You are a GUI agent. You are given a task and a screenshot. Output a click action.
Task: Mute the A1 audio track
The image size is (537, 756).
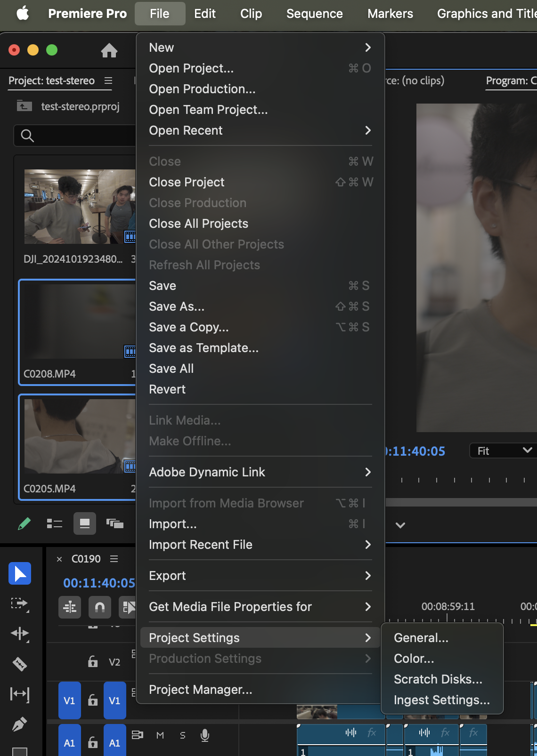click(160, 735)
